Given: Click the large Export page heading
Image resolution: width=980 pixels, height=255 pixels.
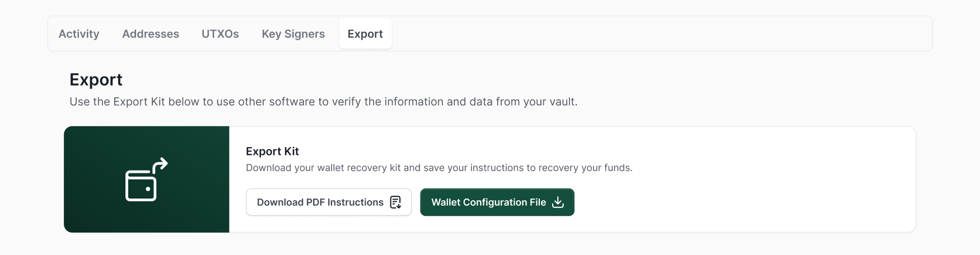Looking at the screenshot, I should pyautogui.click(x=96, y=80).
